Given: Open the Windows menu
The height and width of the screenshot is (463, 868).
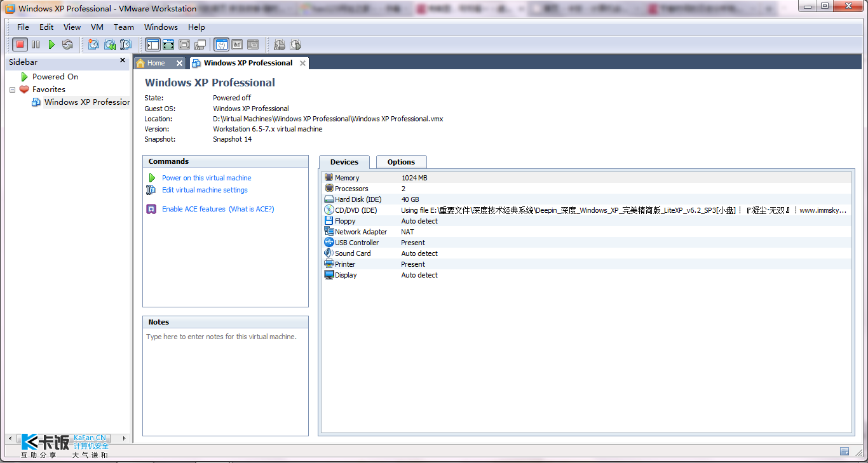Looking at the screenshot, I should tap(161, 27).
